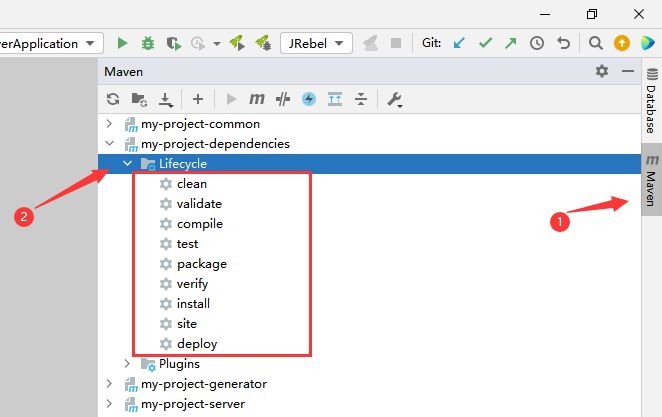Viewport: 662px width, 417px height.
Task: Commit changes with the Git checkmark
Action: (485, 43)
